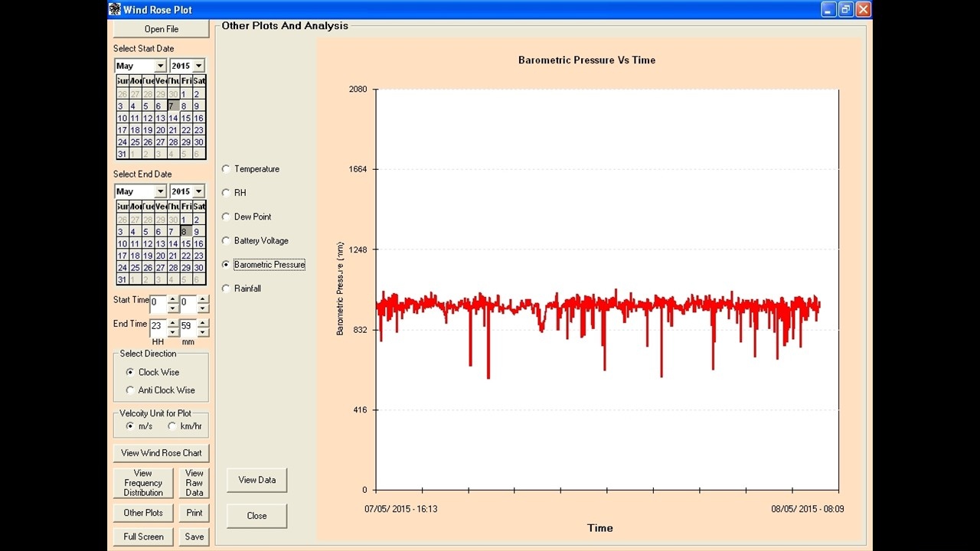This screenshot has height=551, width=980.
Task: Switch to Full Screen view
Action: [x=143, y=536]
